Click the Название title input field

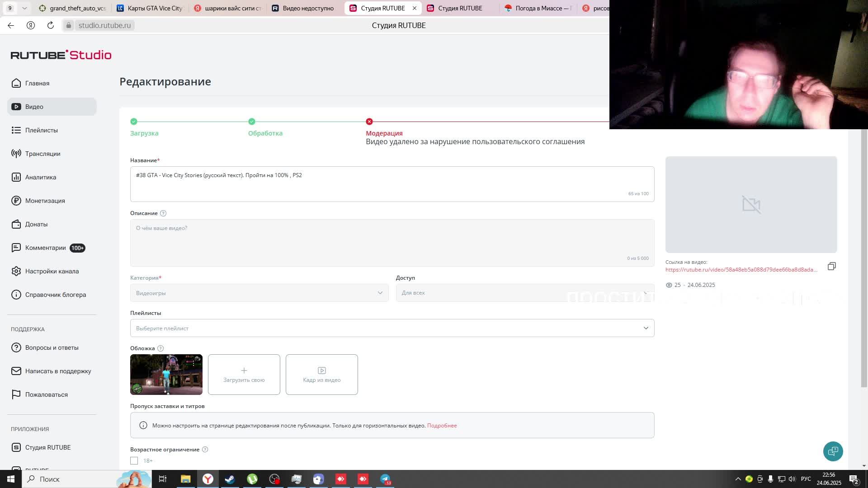(392, 184)
